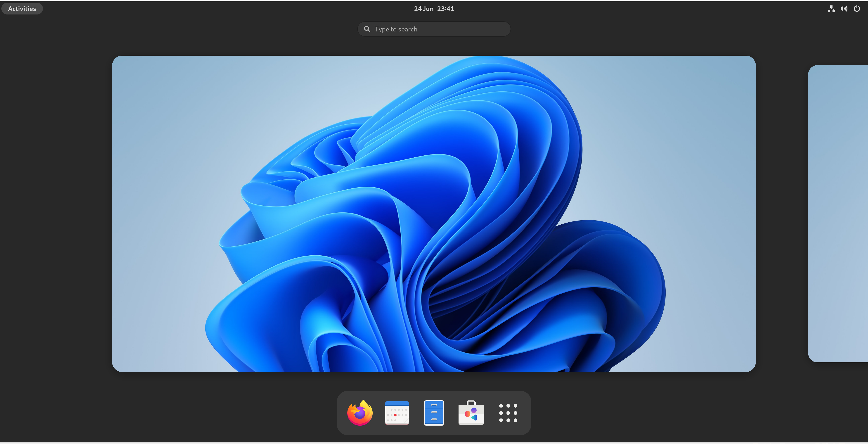Image resolution: width=868 pixels, height=444 pixels.
Task: Toggle overview with the Activities button
Action: pyautogui.click(x=22, y=9)
